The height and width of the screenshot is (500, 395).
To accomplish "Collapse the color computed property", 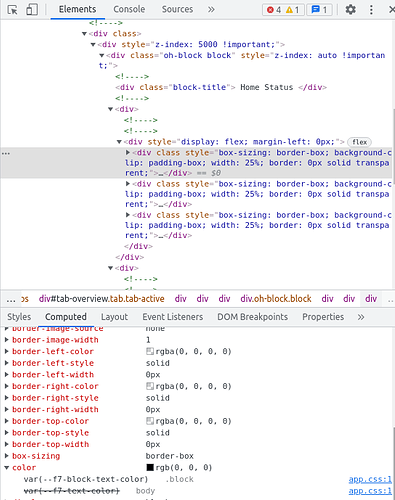I will click(6, 468).
